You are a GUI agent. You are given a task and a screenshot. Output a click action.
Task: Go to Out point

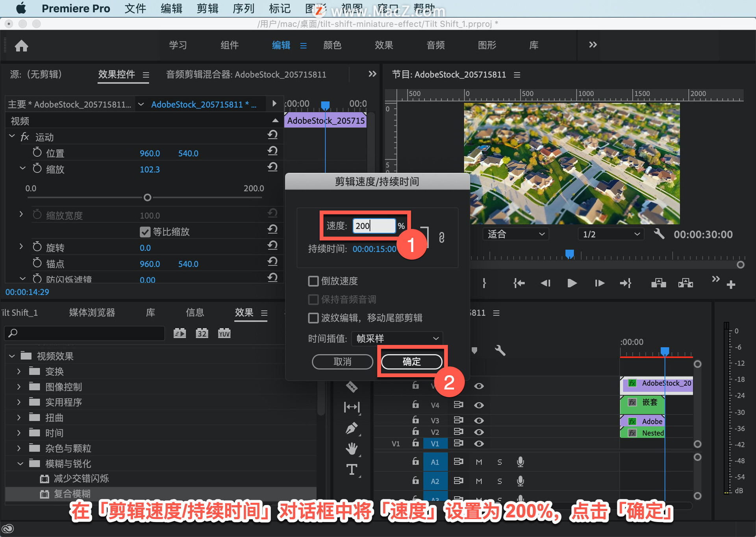tap(626, 283)
